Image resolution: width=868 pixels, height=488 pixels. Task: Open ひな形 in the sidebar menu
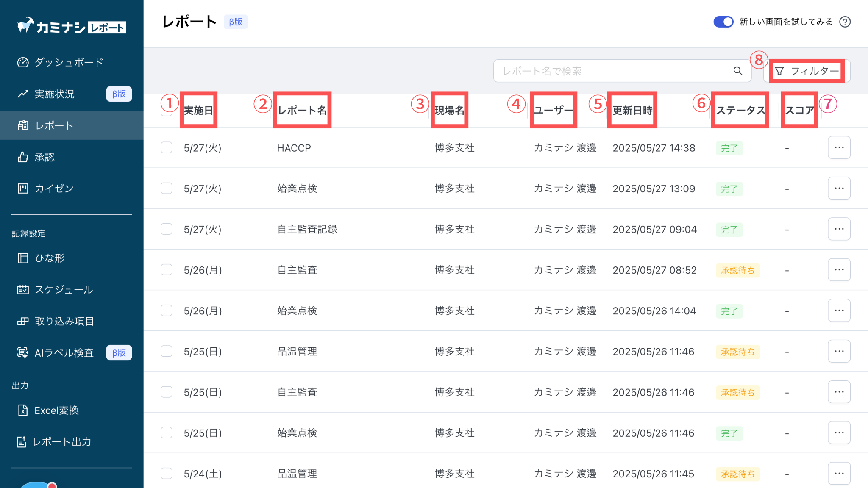click(50, 258)
